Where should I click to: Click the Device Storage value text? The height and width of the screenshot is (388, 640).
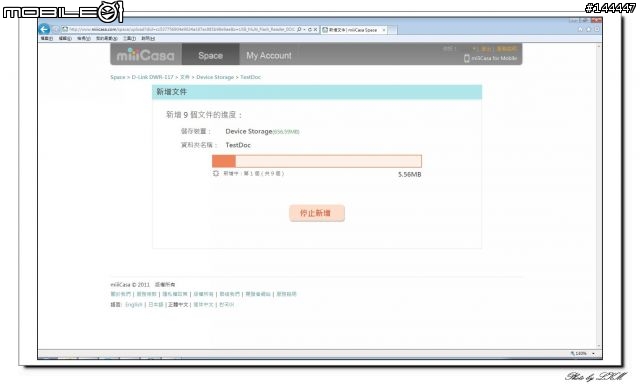pyautogui.click(x=249, y=131)
